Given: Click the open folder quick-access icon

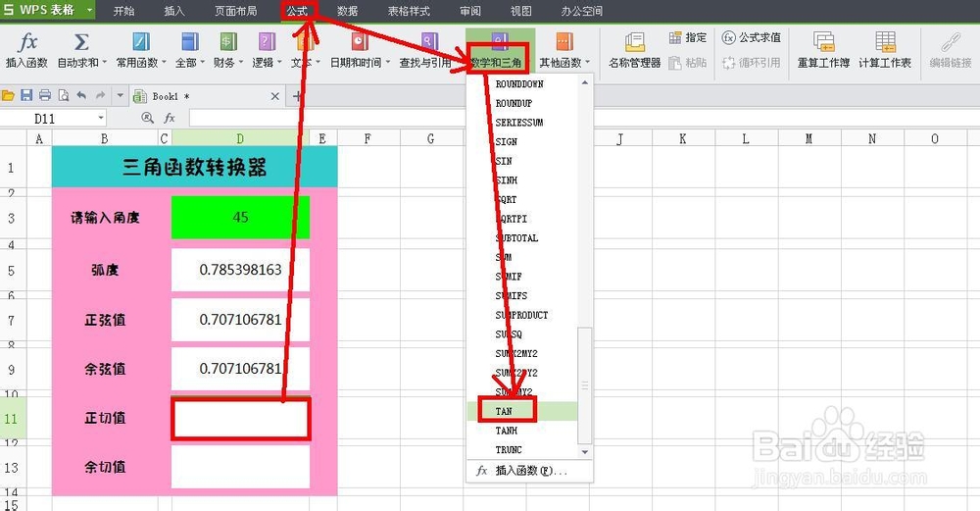Looking at the screenshot, I should click(x=8, y=96).
